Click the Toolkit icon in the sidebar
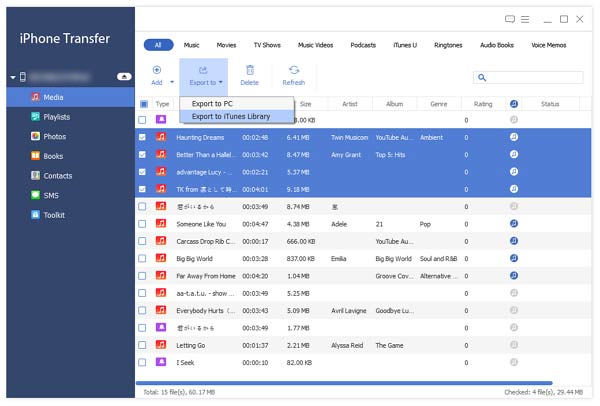 (x=35, y=215)
